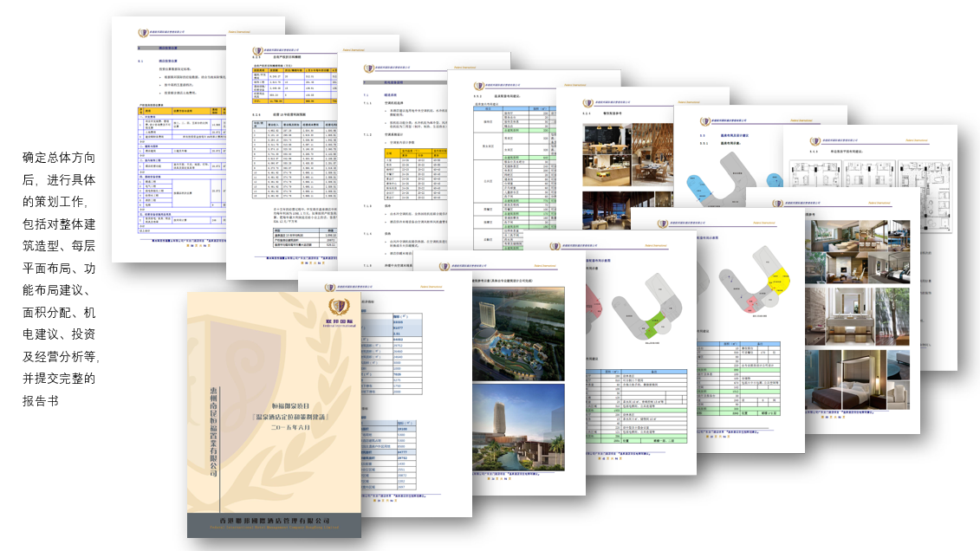Click the Chinese description paragraph on the left
980x551 pixels.
[61, 279]
